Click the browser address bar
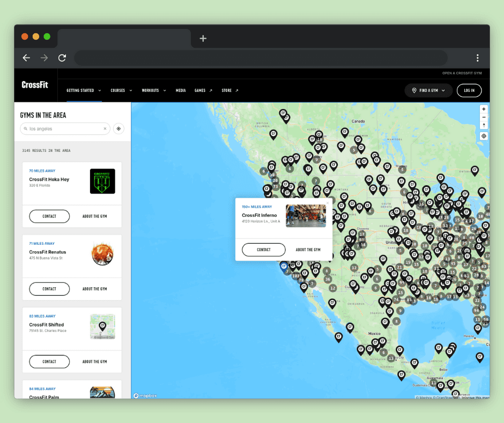The height and width of the screenshot is (423, 504). coord(261,58)
